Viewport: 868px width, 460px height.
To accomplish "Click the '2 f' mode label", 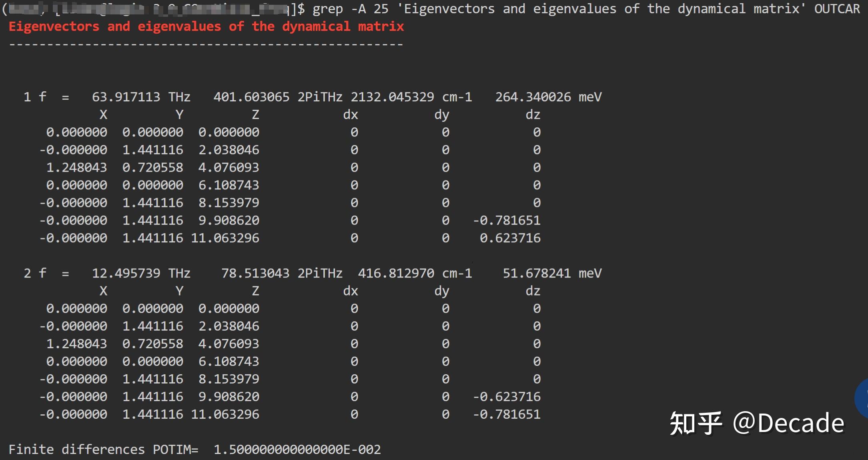I will [x=35, y=273].
